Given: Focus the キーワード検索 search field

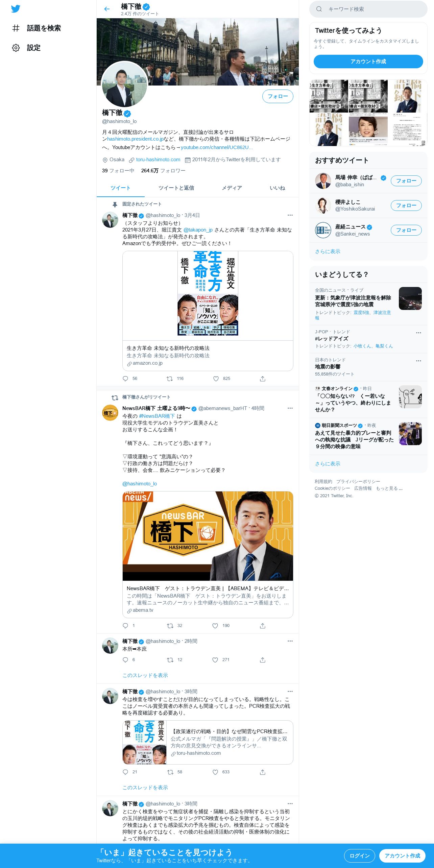Looking at the screenshot, I should (x=368, y=9).
